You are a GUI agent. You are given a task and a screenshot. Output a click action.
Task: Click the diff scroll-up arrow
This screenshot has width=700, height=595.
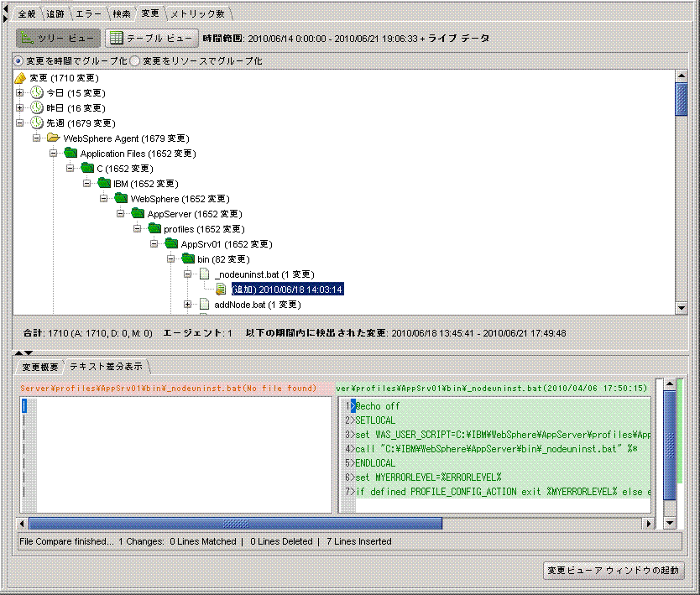point(670,384)
